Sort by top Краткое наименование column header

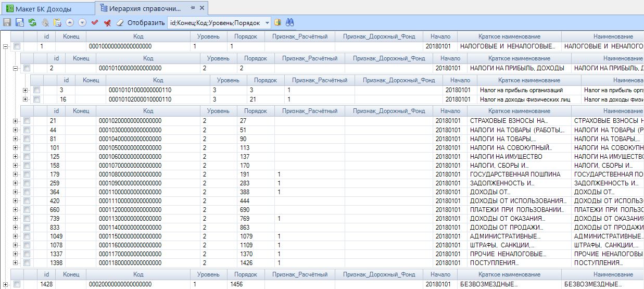tap(509, 36)
